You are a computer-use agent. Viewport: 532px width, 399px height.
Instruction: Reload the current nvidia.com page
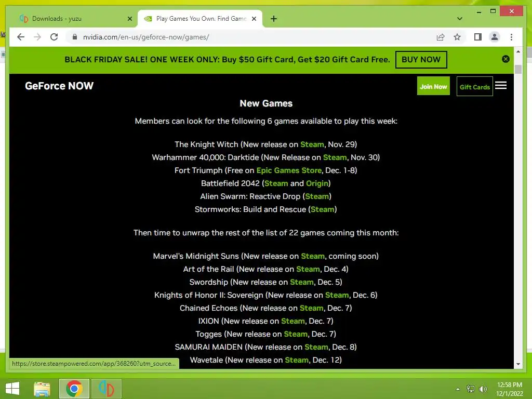point(54,37)
